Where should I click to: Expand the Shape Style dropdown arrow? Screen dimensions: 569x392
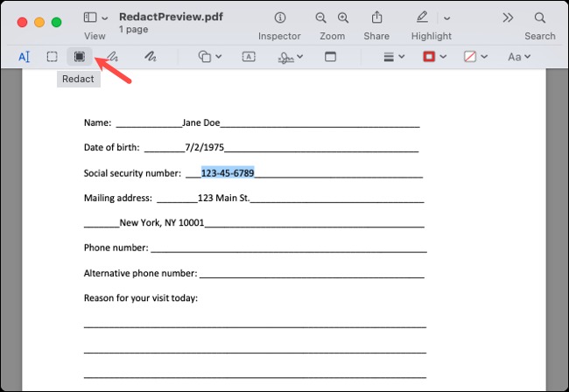[x=401, y=57]
